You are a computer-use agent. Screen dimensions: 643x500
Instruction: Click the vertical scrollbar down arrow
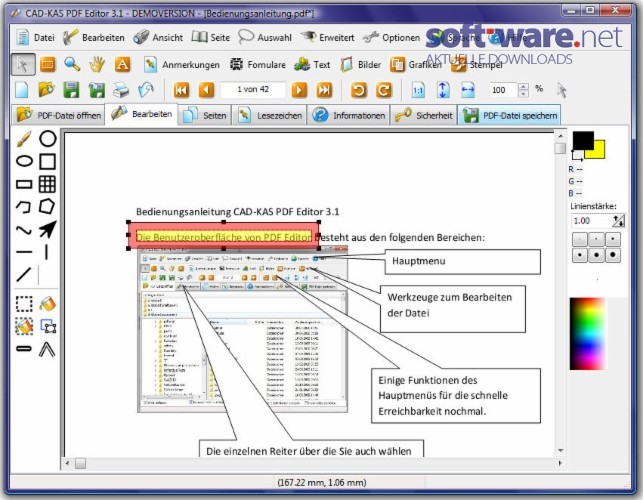coord(560,451)
